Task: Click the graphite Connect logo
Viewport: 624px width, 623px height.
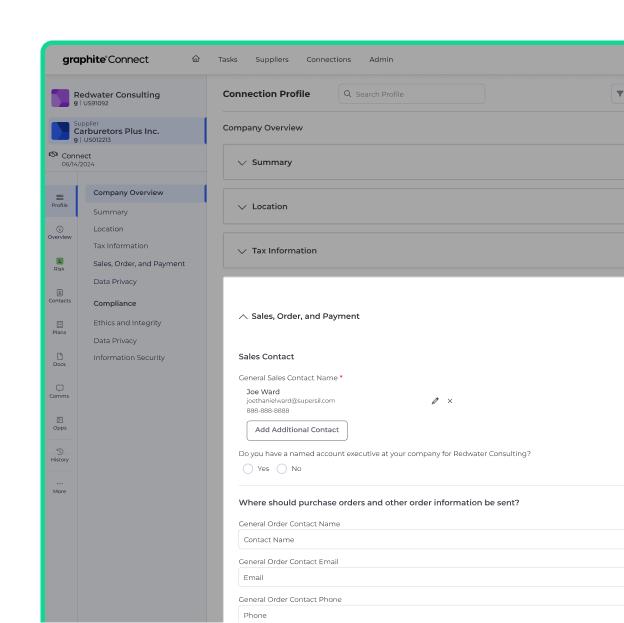Action: [x=105, y=59]
